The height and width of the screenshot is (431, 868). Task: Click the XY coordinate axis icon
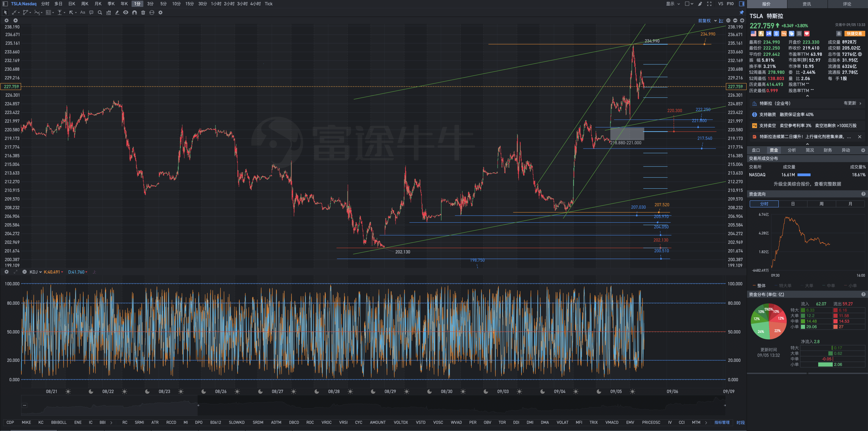tap(721, 21)
